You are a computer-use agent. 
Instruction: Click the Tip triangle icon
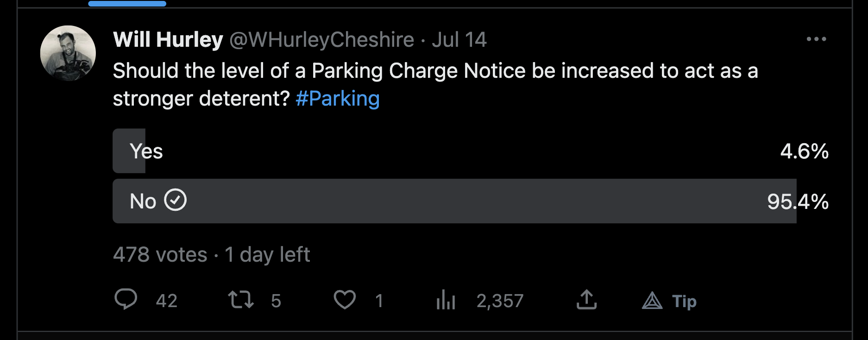point(652,301)
